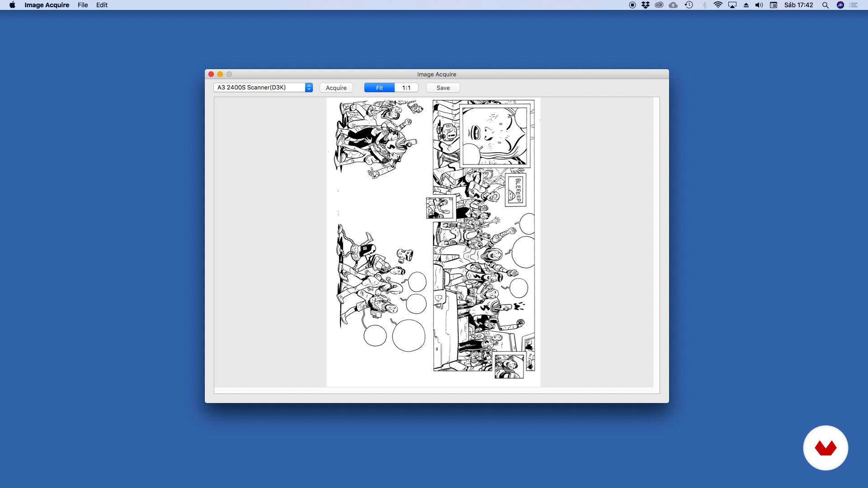Open the File menu
868x488 pixels.
(x=83, y=5)
